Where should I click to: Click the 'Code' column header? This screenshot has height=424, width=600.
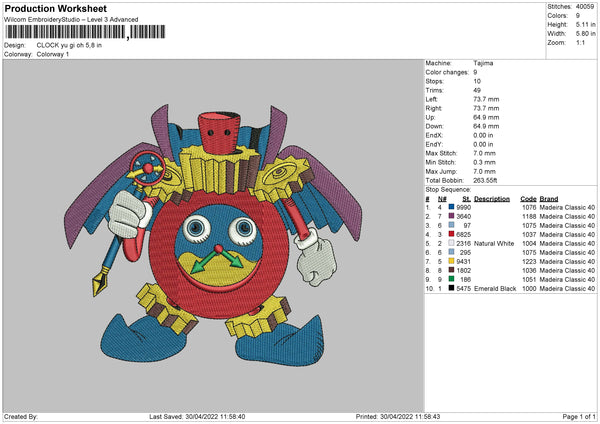click(528, 199)
